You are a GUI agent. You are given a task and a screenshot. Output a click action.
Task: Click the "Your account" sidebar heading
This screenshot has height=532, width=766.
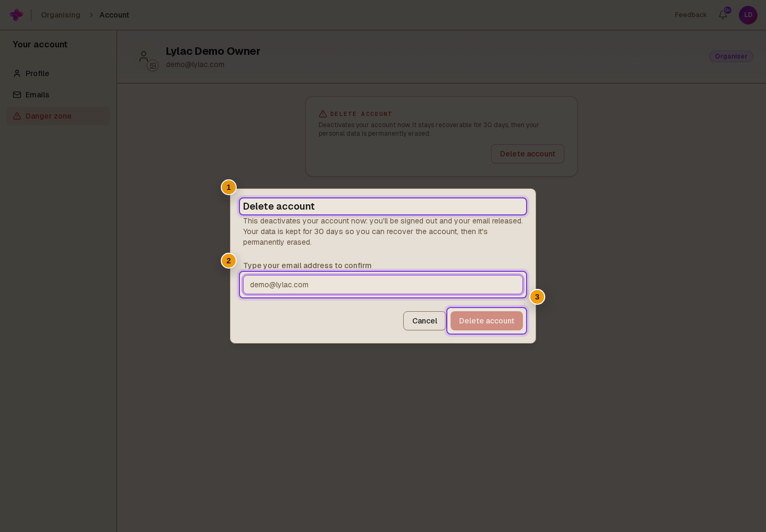pos(40,45)
